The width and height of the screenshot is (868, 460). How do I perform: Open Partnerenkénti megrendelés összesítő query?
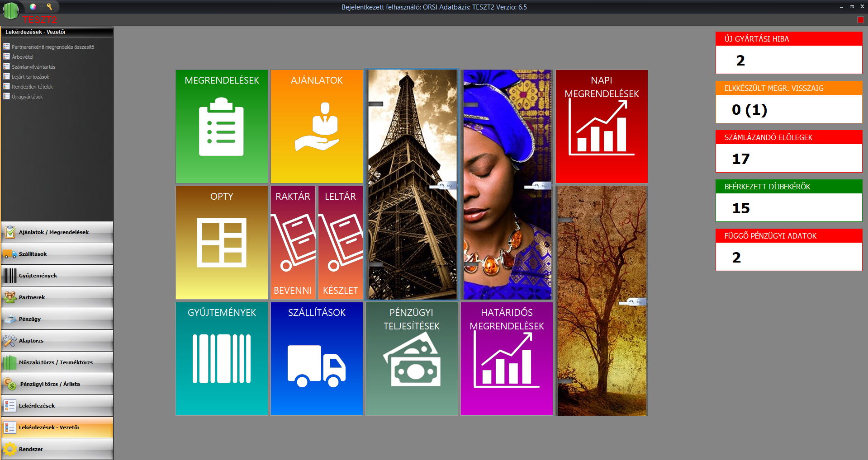(52, 47)
